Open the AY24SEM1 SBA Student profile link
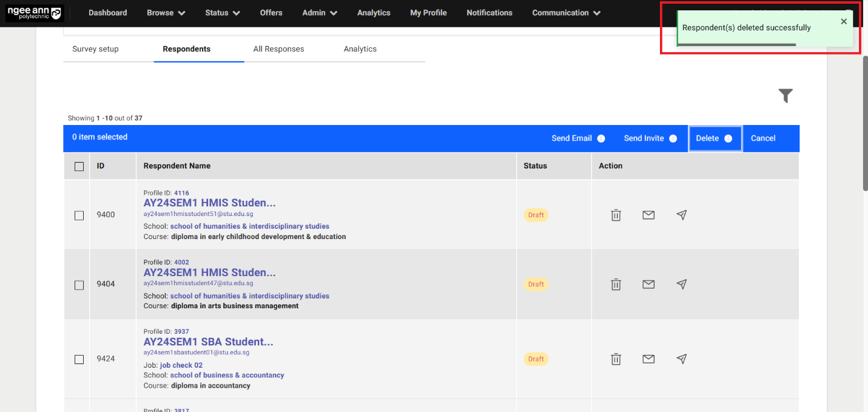This screenshot has width=868, height=412. 209,342
